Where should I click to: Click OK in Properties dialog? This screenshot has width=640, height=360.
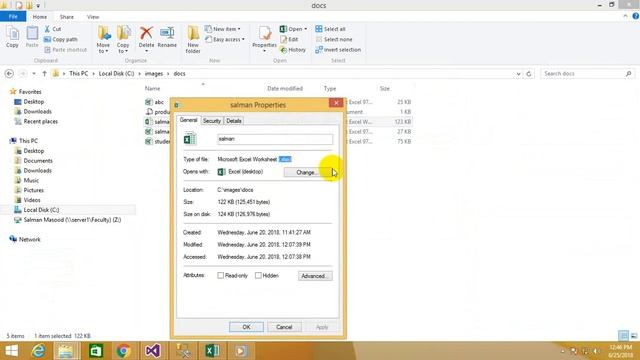pyautogui.click(x=246, y=327)
